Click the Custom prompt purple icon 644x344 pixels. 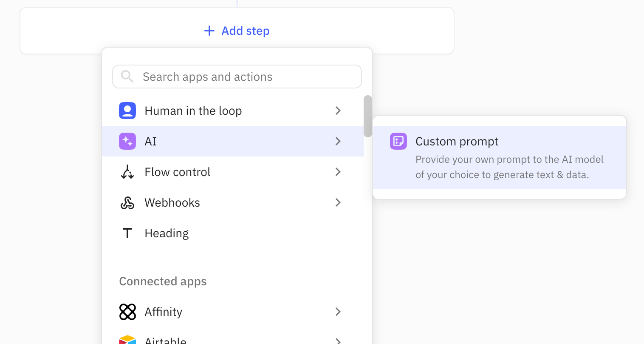398,141
